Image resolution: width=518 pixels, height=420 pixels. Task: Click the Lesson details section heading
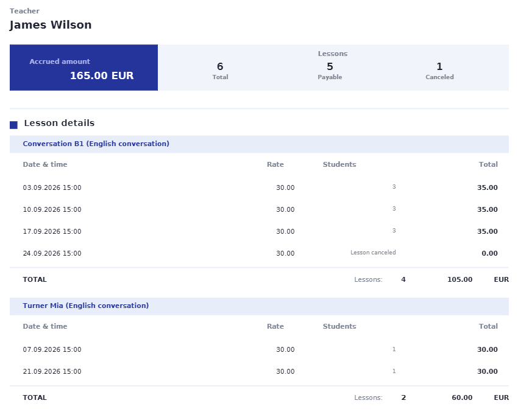coord(59,123)
